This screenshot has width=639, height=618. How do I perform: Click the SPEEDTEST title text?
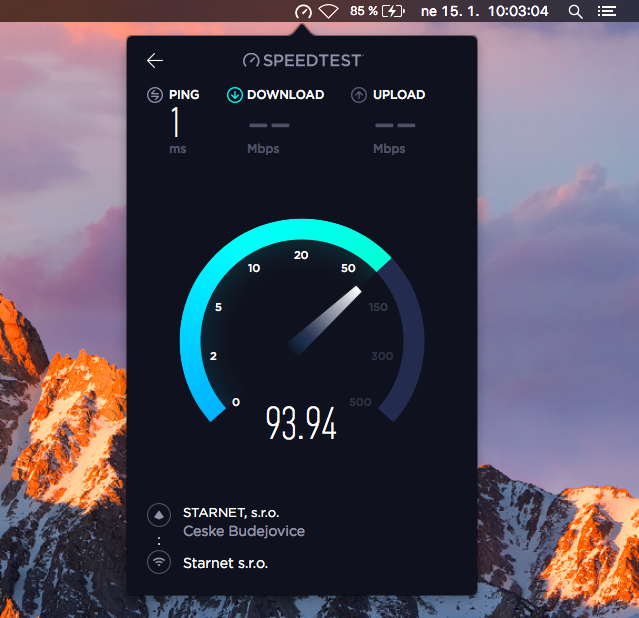point(313,60)
